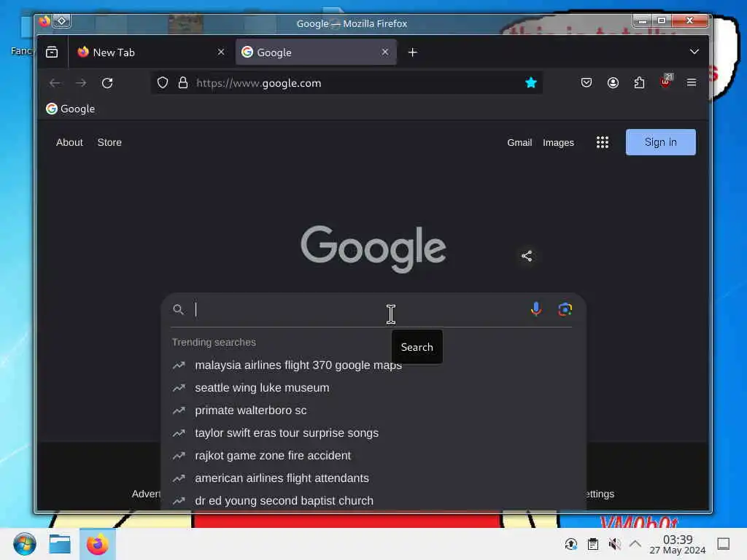Toggle the blue bookmark star
This screenshot has height=560, width=747.
[x=531, y=83]
